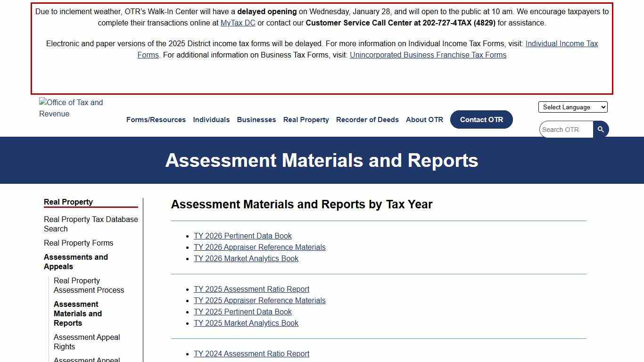Open the MyTax DC link

(238, 23)
